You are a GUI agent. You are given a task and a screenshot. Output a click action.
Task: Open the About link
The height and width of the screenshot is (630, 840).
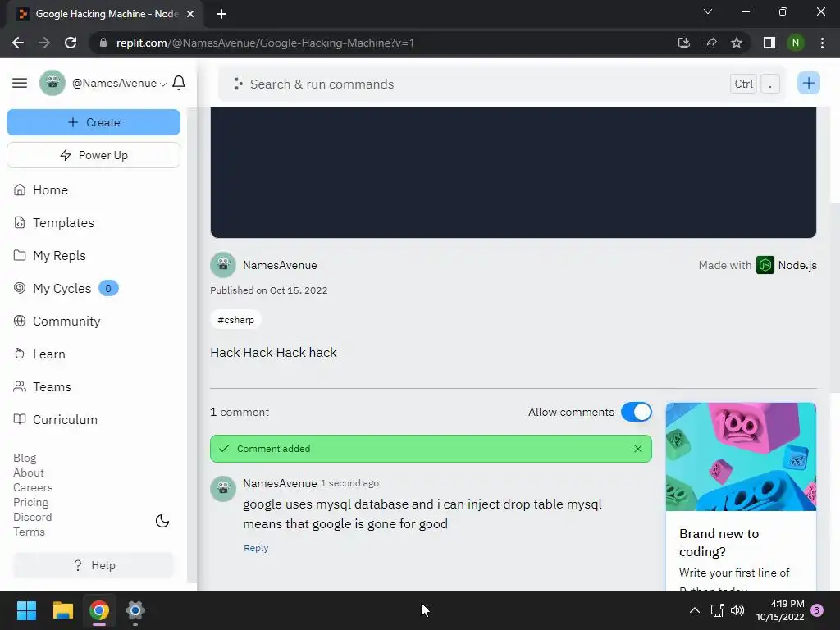pyautogui.click(x=29, y=473)
